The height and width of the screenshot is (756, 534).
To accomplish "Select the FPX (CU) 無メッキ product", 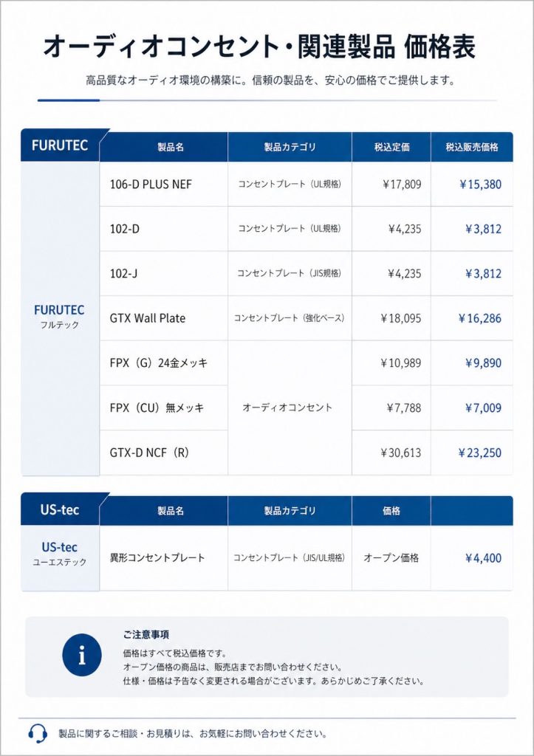I will (157, 408).
